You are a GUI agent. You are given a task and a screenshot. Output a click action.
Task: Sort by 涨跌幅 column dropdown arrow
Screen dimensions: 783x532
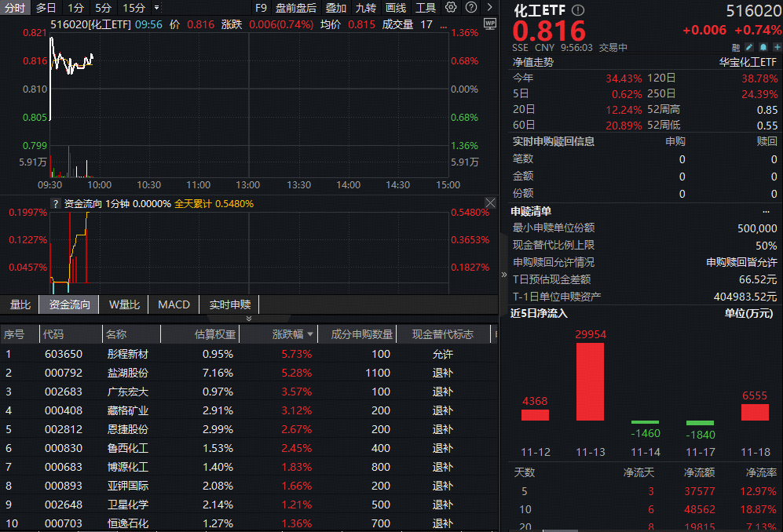[309, 335]
